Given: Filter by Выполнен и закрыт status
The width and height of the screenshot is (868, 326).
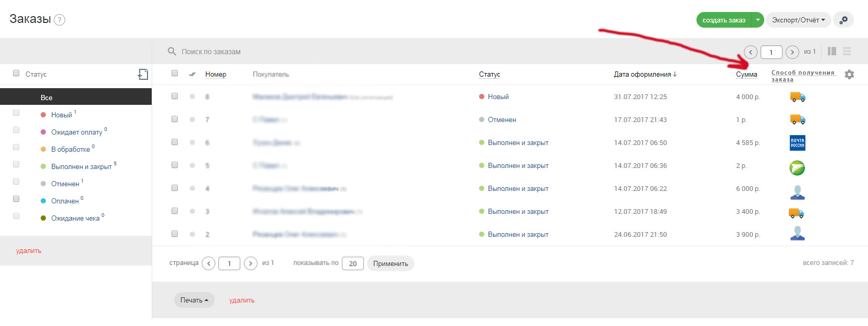Looking at the screenshot, I should point(81,166).
